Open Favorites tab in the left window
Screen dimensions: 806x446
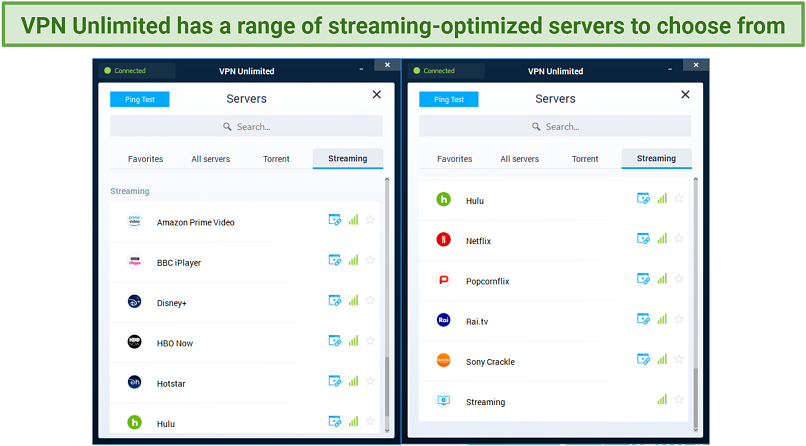point(145,159)
